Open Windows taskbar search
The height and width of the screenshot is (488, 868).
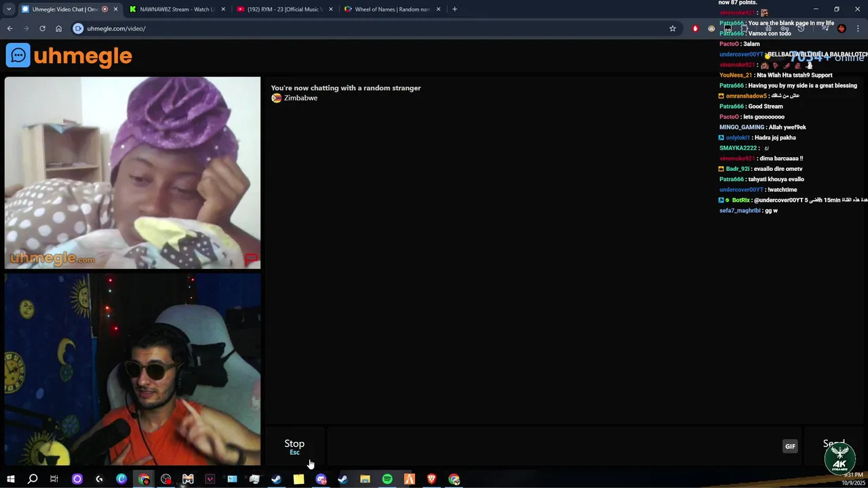(x=32, y=479)
